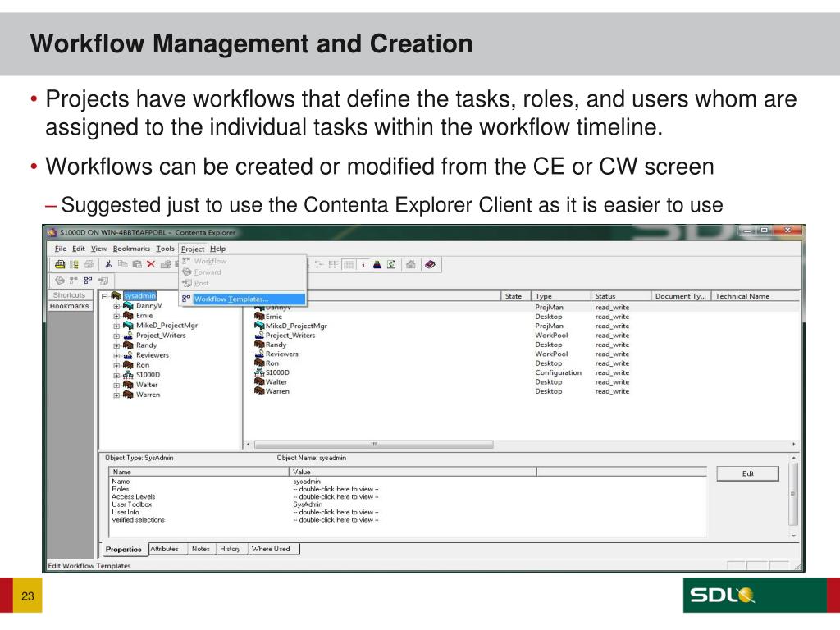Click the 'Roles' property row
Image resolution: width=840 pixels, height=630 pixels.
tap(407, 489)
